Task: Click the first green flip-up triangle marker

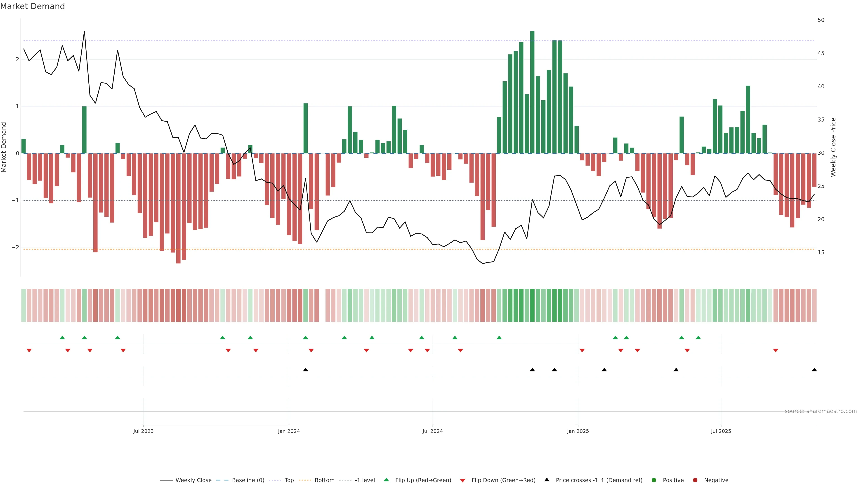Action: (62, 338)
